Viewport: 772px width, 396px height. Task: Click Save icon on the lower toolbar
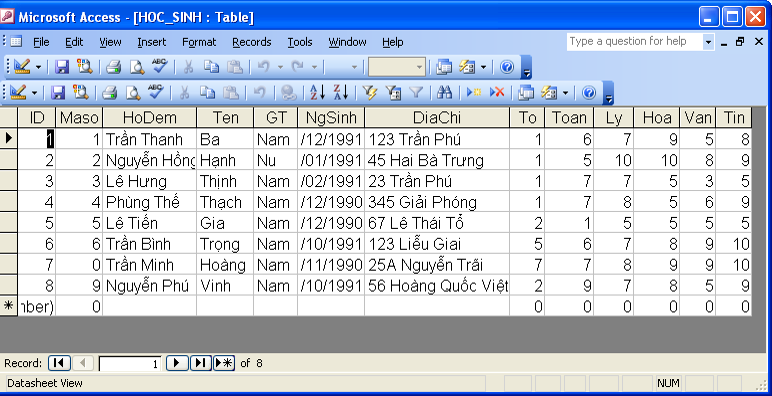[x=58, y=92]
